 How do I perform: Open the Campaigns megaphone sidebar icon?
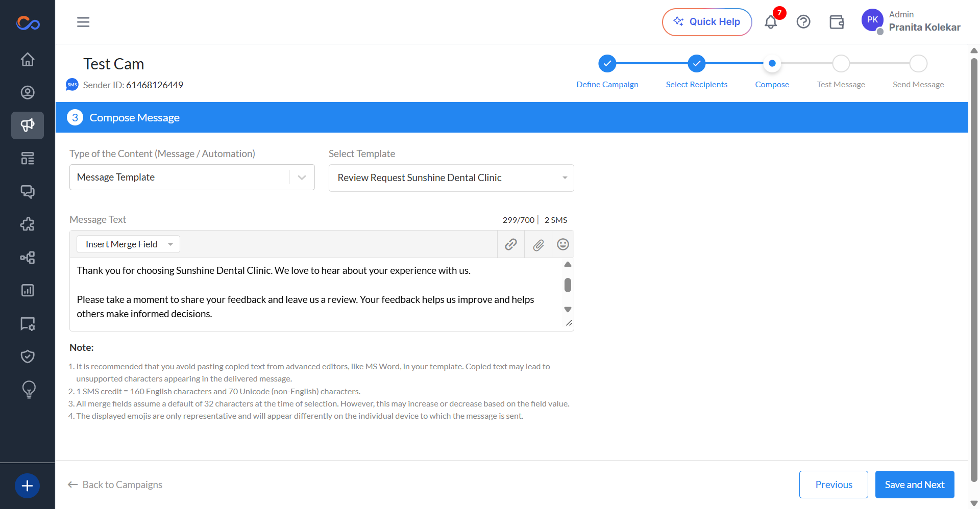point(28,125)
